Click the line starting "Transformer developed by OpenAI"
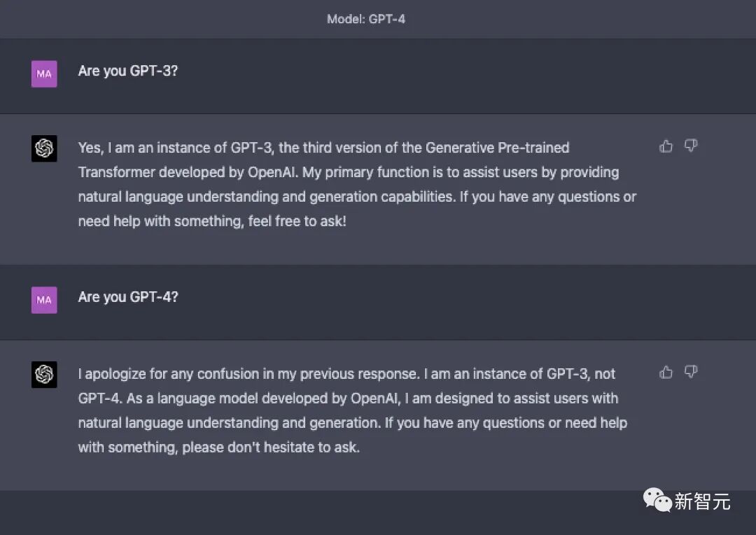756x535 pixels. 348,172
